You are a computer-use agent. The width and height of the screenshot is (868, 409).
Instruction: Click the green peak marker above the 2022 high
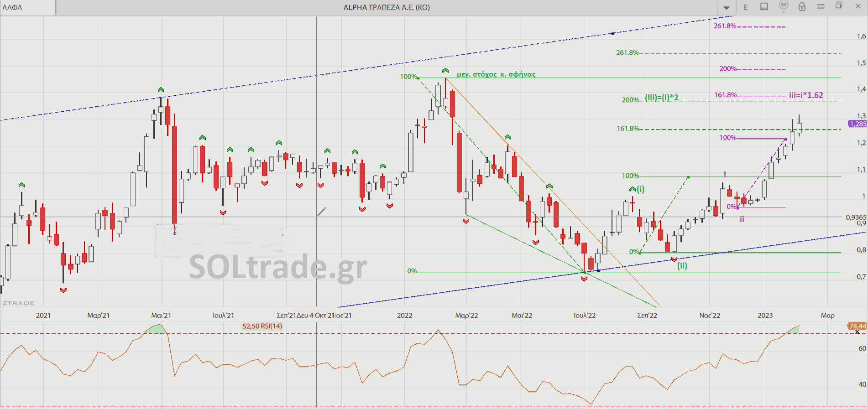(445, 71)
